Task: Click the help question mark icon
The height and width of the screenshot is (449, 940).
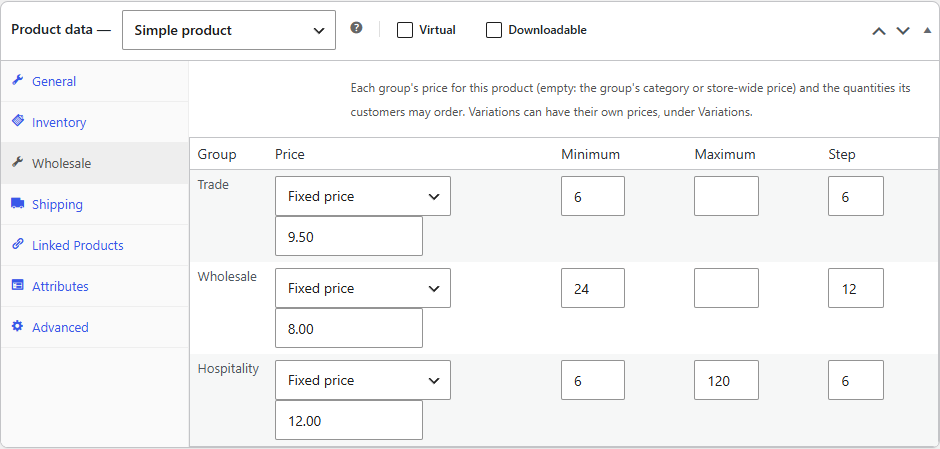Action: coord(356,28)
